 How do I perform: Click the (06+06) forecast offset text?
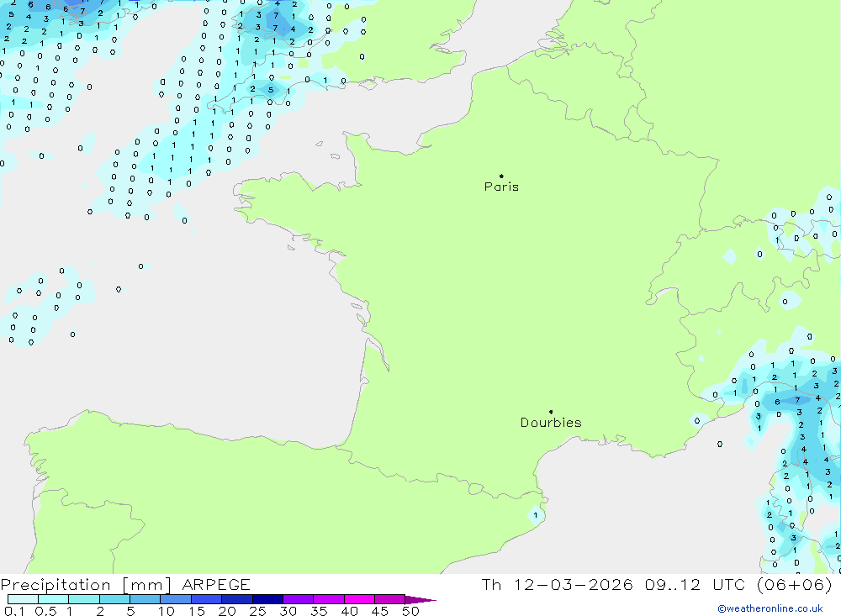(794, 585)
